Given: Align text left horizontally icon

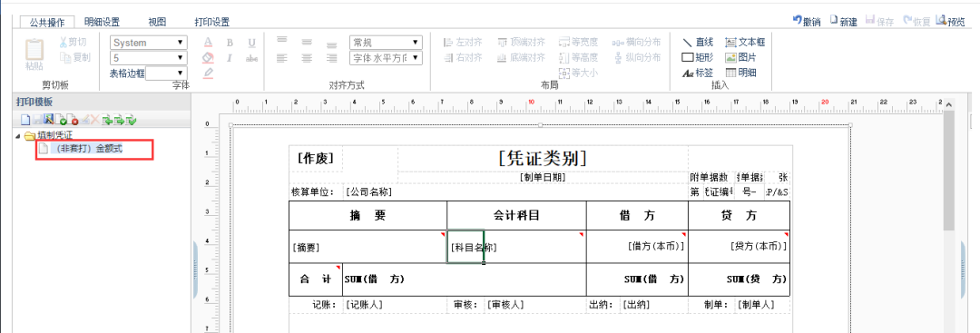Looking at the screenshot, I should [x=282, y=58].
